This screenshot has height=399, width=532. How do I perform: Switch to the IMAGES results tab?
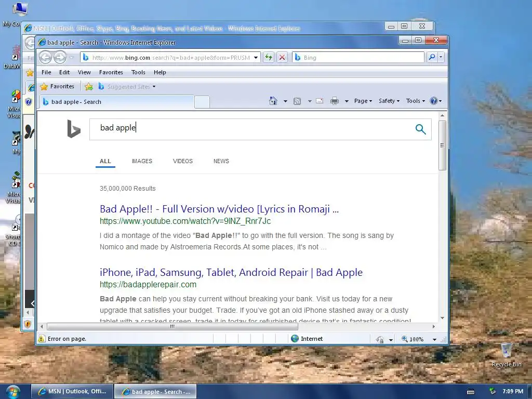point(142,161)
